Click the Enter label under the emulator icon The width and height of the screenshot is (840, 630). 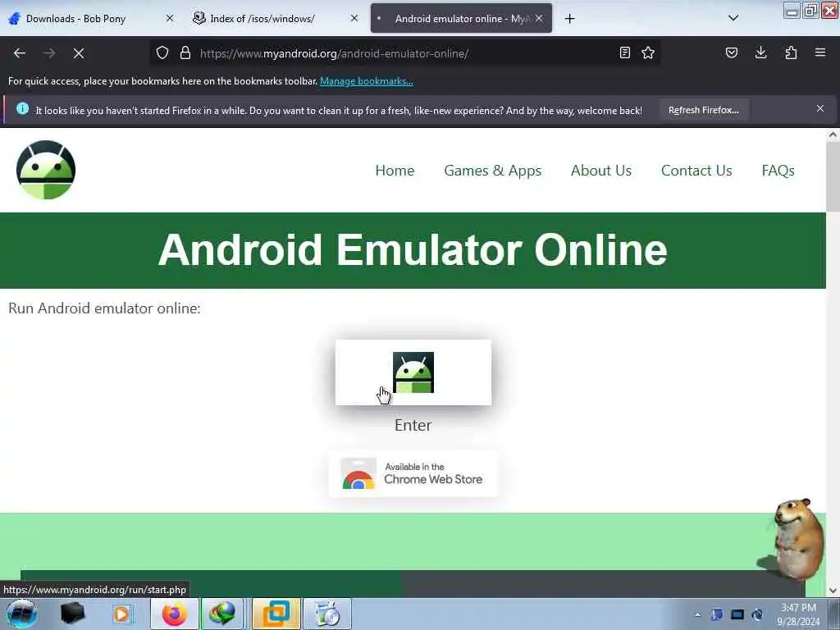[x=413, y=426]
